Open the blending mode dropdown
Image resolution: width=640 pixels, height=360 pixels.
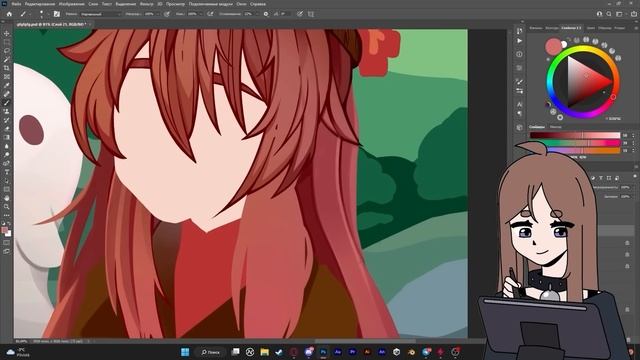click(x=100, y=14)
